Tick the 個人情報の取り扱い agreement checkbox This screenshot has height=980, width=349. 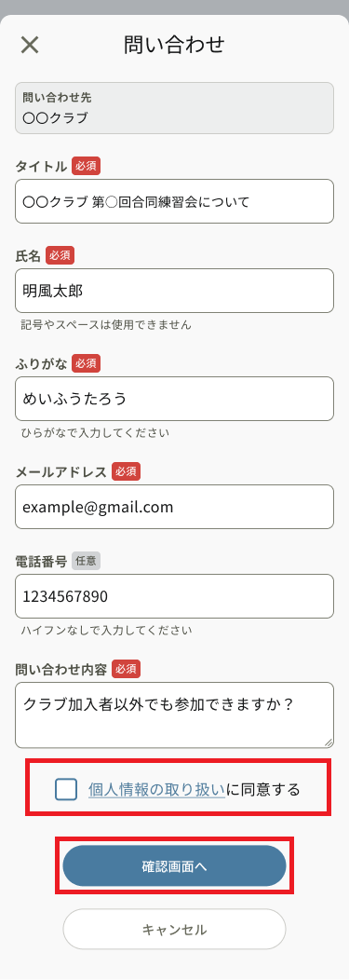tap(66, 789)
